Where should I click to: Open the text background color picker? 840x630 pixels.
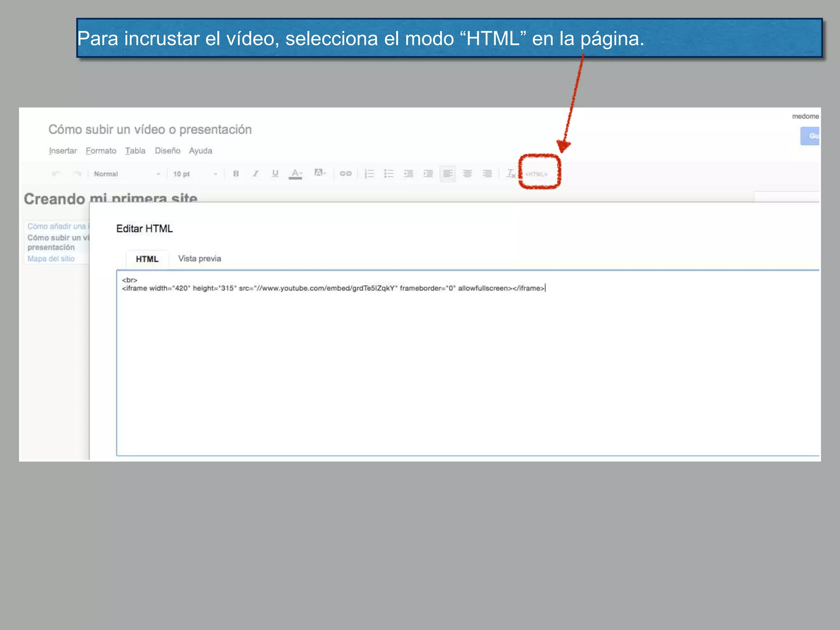(320, 173)
